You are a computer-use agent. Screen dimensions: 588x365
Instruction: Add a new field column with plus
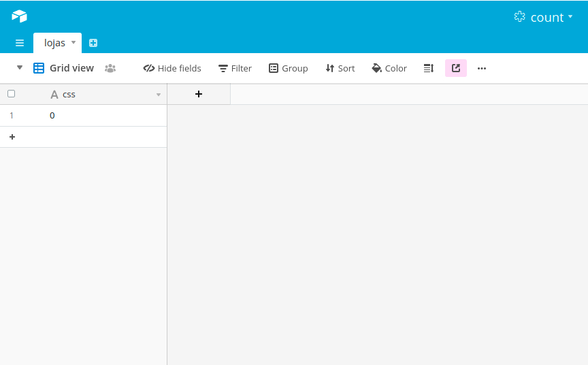pos(199,94)
